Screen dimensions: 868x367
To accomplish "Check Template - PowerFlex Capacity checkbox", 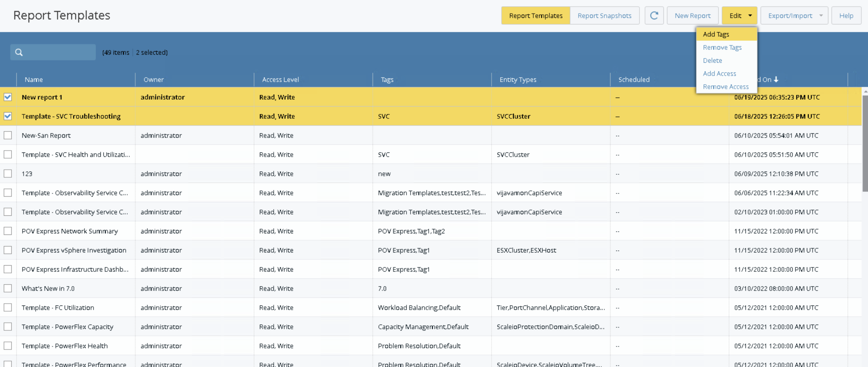I will click(8, 327).
